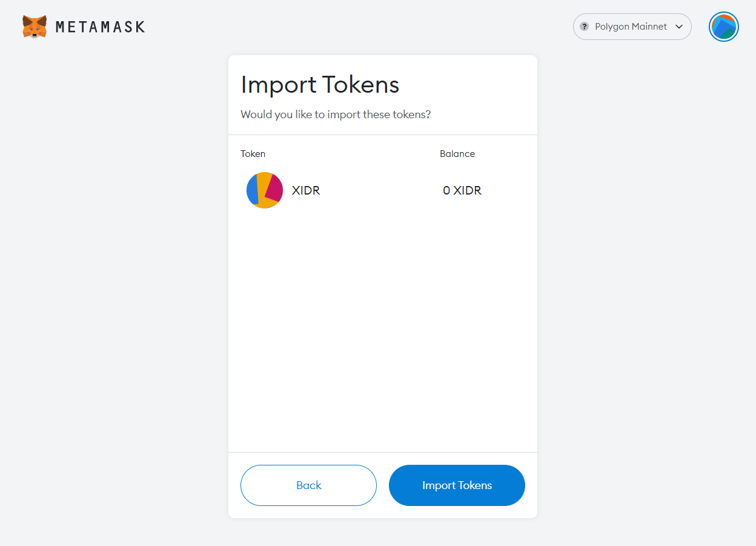
Task: Click the 0 XIDR balance value
Action: [462, 190]
